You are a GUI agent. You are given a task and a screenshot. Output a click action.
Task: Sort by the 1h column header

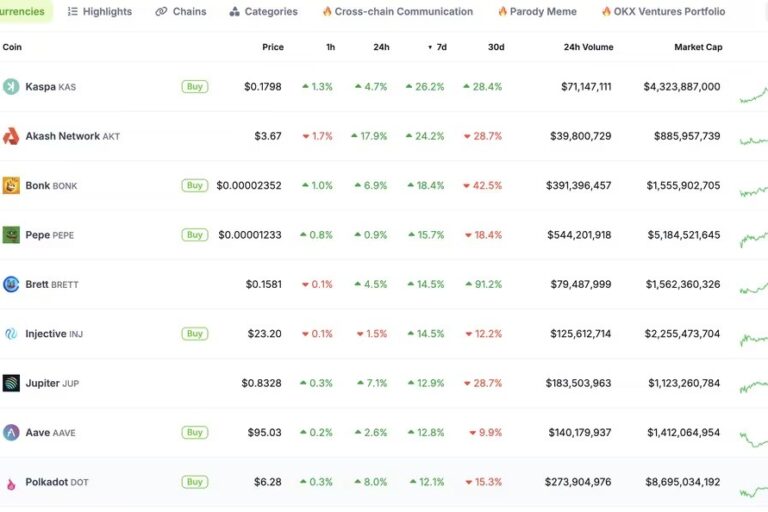pos(331,47)
